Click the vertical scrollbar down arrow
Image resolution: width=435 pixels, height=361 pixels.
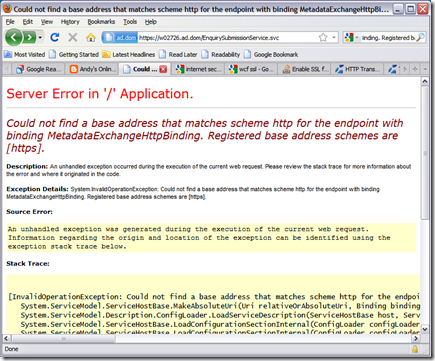coord(425,329)
